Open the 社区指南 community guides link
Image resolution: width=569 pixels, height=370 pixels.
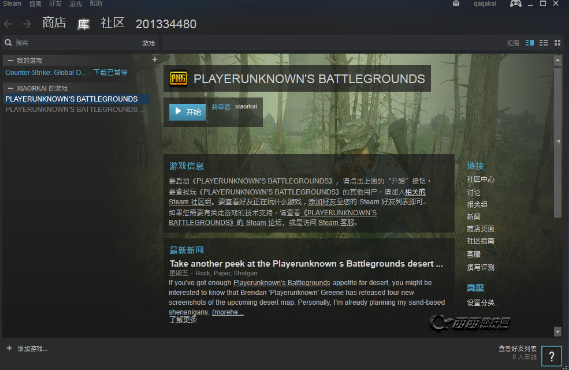pyautogui.click(x=480, y=241)
